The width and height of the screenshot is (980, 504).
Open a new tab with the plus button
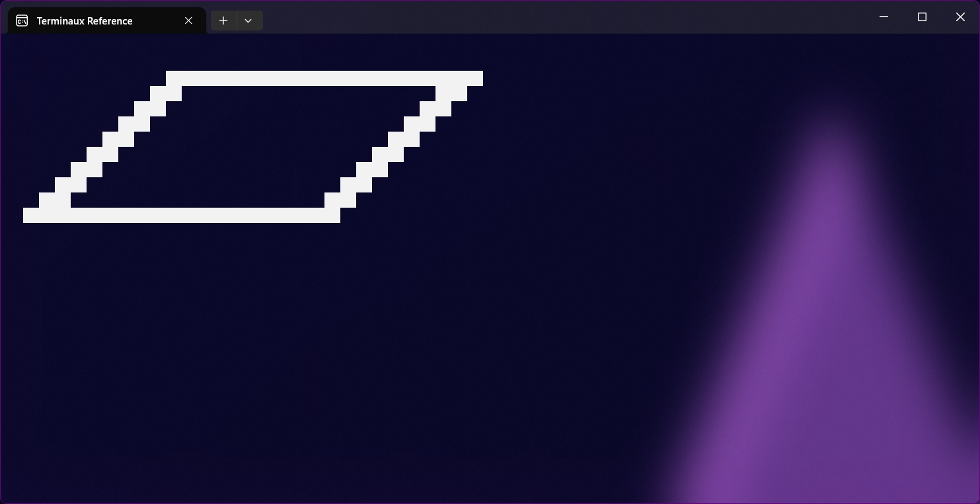click(223, 21)
